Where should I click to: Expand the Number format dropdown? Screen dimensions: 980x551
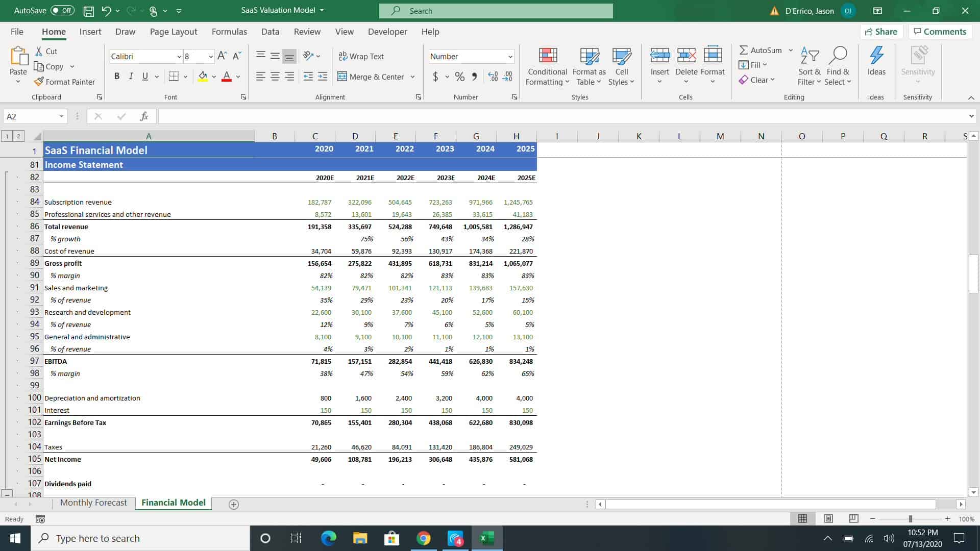[x=510, y=57]
